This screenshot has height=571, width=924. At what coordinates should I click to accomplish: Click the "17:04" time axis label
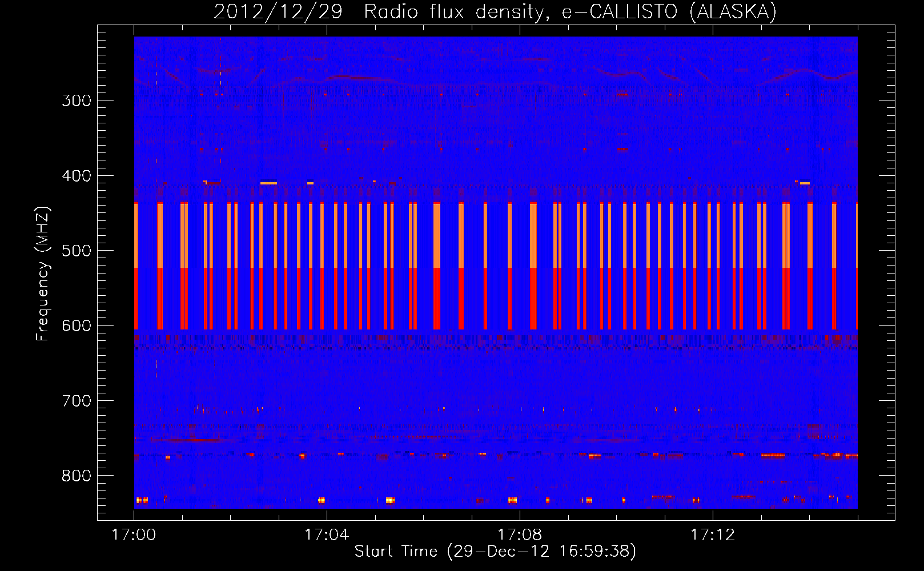[327, 535]
